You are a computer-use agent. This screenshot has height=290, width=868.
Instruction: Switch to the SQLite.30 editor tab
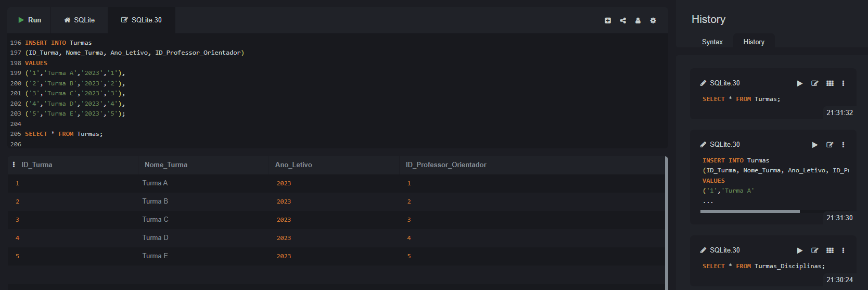(x=142, y=20)
